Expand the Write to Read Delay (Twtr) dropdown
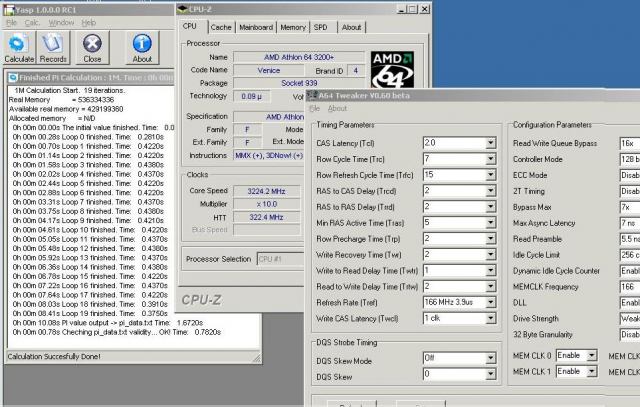640x407 pixels. pyautogui.click(x=491, y=270)
